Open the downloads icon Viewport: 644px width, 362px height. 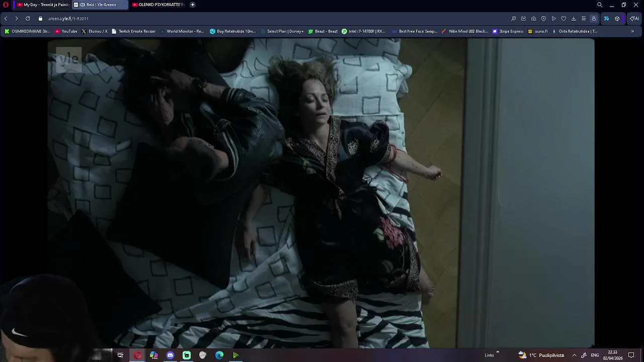(x=574, y=19)
